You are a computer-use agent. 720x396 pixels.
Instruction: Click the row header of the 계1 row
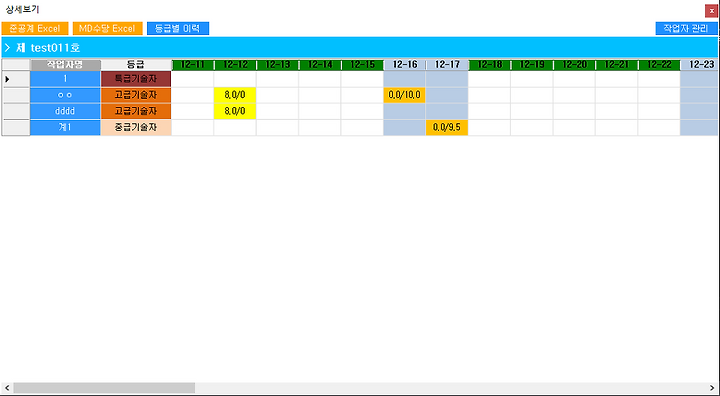point(16,127)
